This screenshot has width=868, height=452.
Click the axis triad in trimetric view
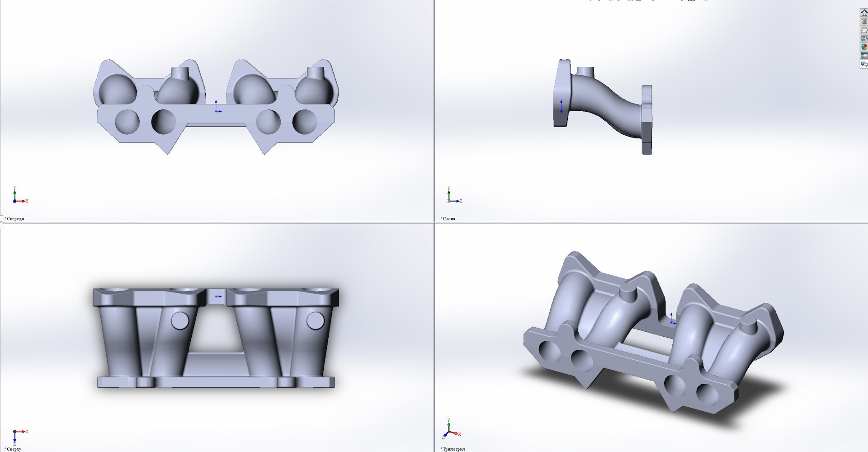(x=452, y=429)
